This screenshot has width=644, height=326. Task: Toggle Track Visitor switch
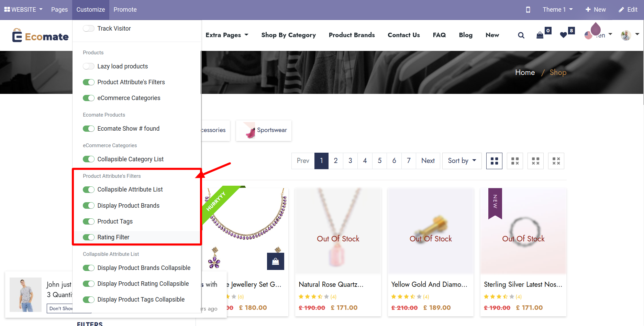[x=89, y=29]
